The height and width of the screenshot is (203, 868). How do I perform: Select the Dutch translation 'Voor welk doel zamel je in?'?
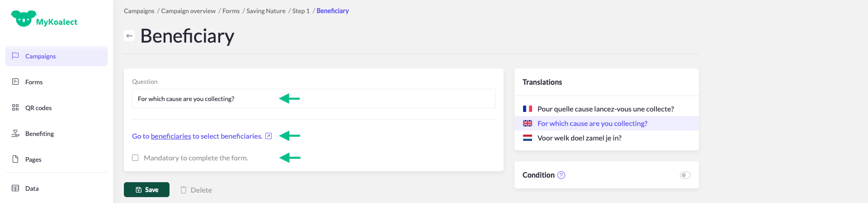[579, 138]
